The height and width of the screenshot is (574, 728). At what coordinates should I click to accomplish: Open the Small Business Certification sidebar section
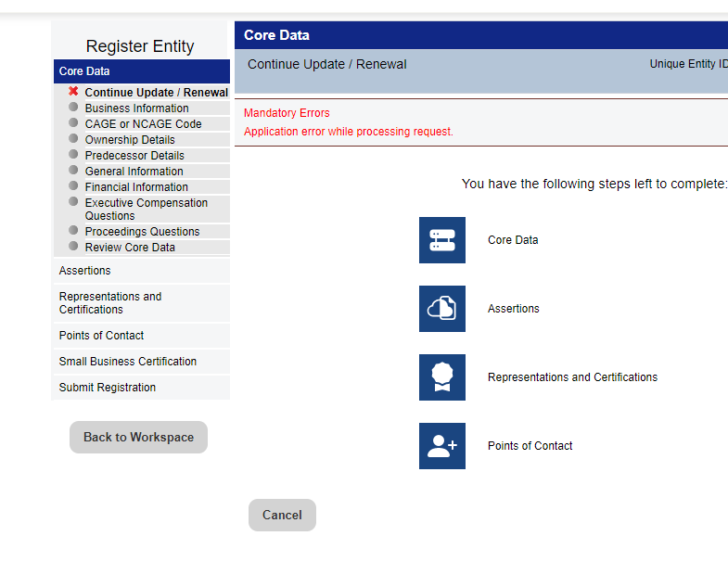[x=142, y=362]
